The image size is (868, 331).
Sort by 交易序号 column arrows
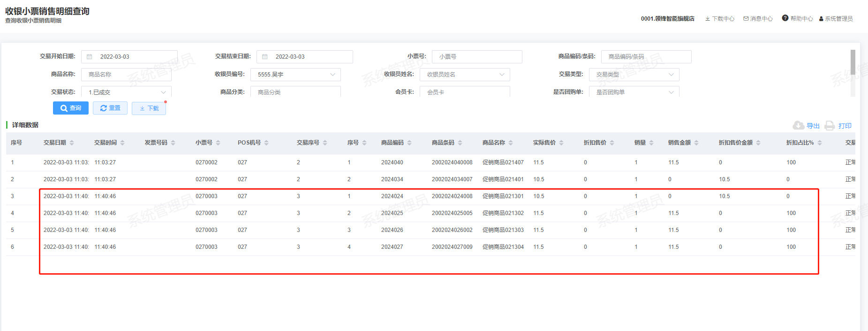pos(325,143)
